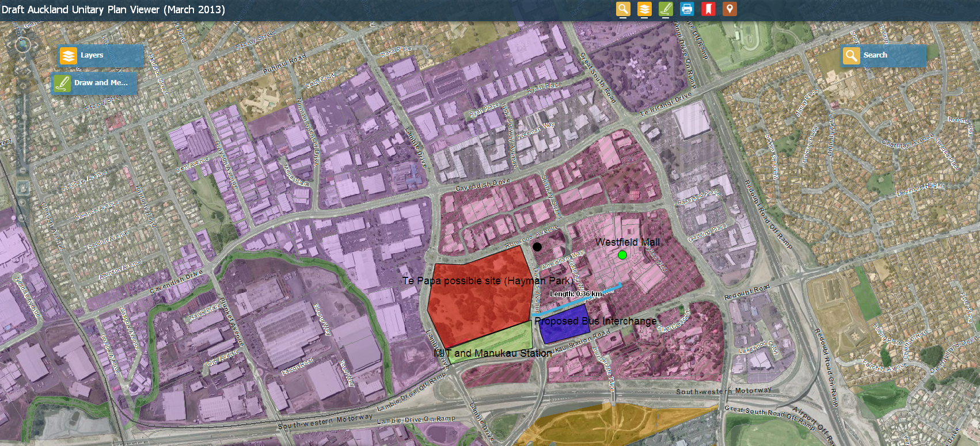Click the black point marker on map

(537, 247)
